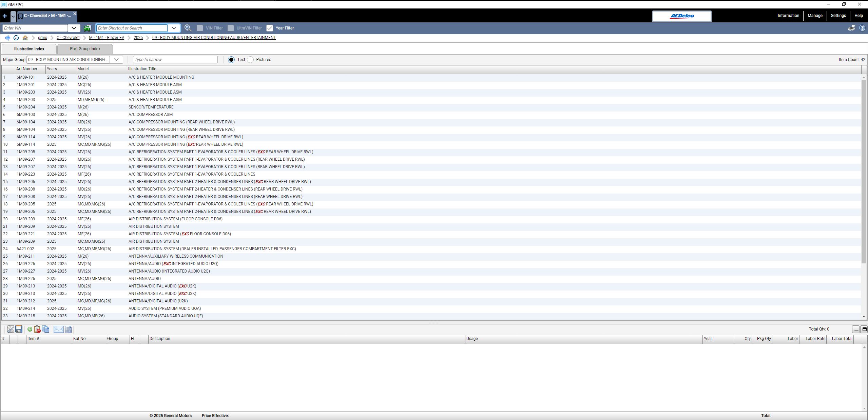
Task: Disable the Year Filter checkbox
Action: (x=270, y=28)
